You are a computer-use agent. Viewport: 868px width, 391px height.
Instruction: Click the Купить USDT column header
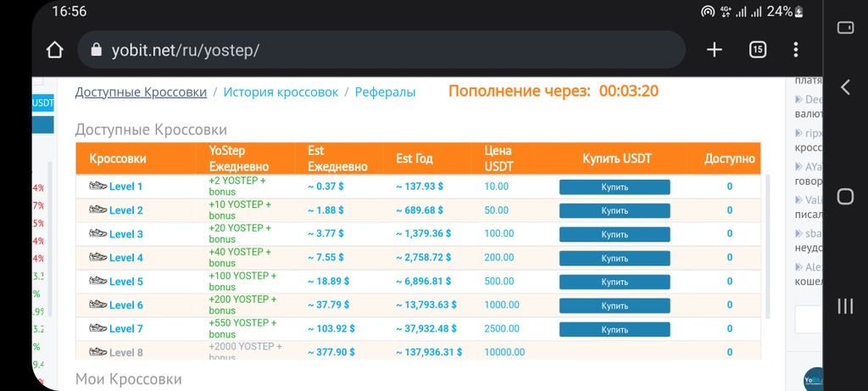click(x=617, y=159)
